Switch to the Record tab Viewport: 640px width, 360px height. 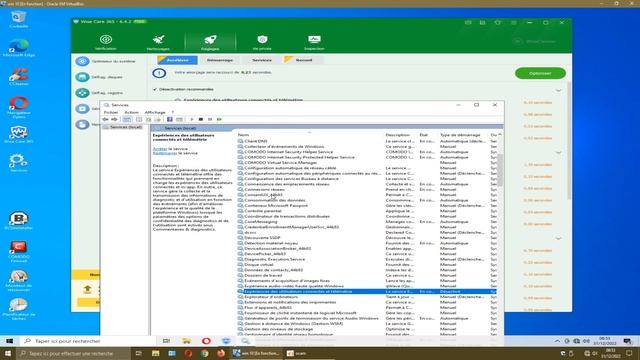pyautogui.click(x=304, y=60)
